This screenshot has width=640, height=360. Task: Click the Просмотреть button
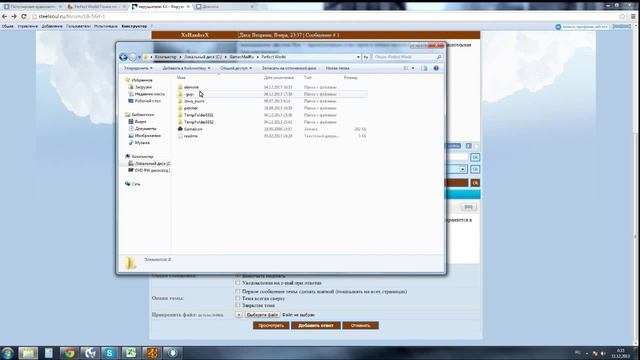point(271,325)
